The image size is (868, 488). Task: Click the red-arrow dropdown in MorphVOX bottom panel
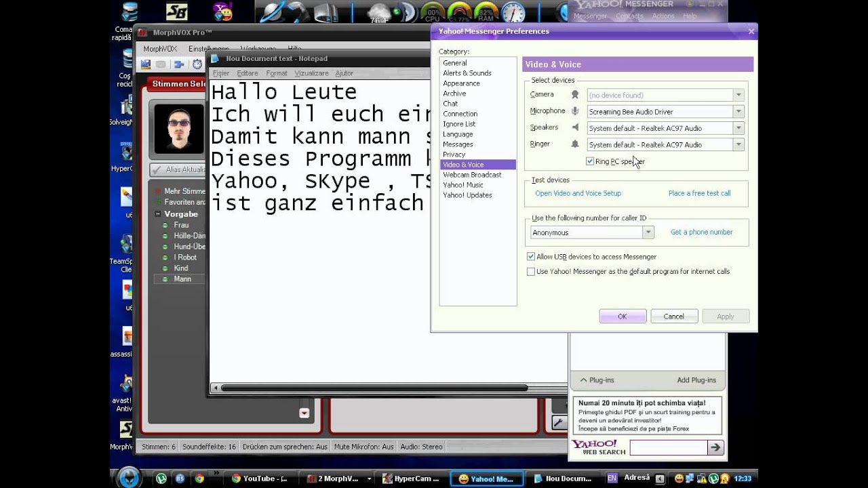304,413
